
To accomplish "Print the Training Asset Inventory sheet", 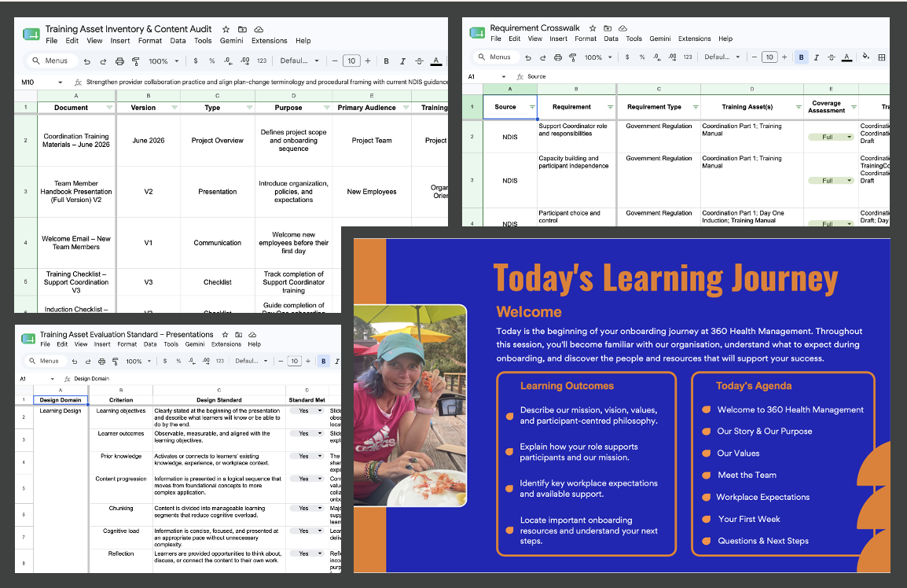I will pos(119,61).
